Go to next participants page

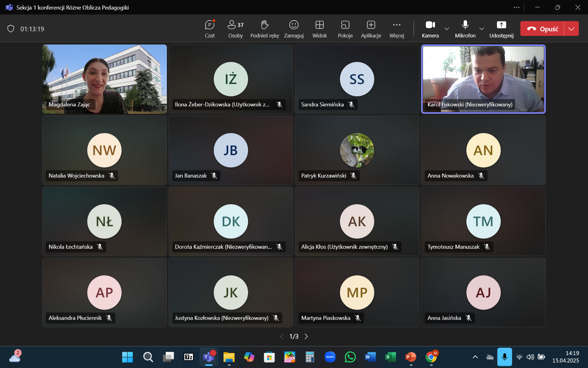(306, 336)
